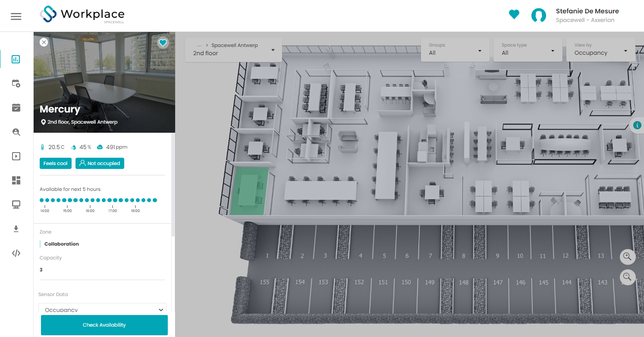
Task: Select parking spot 1
Action: (267, 256)
